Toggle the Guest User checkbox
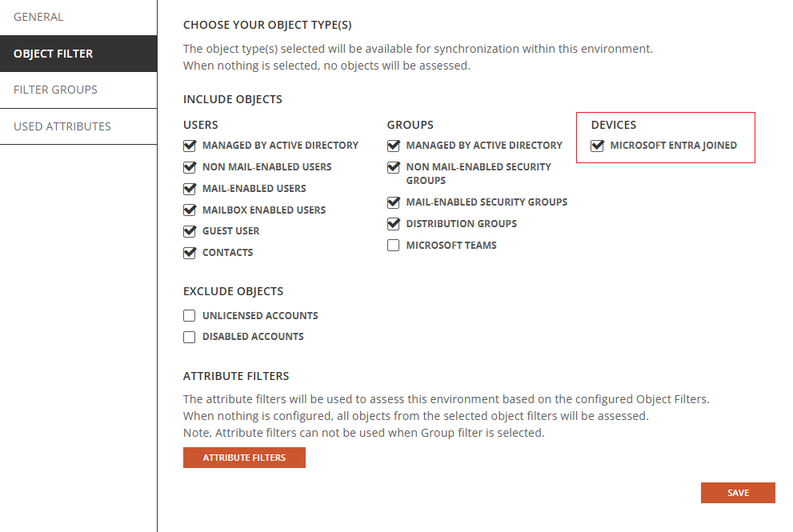Screen dimensions: 793x532 (x=190, y=231)
